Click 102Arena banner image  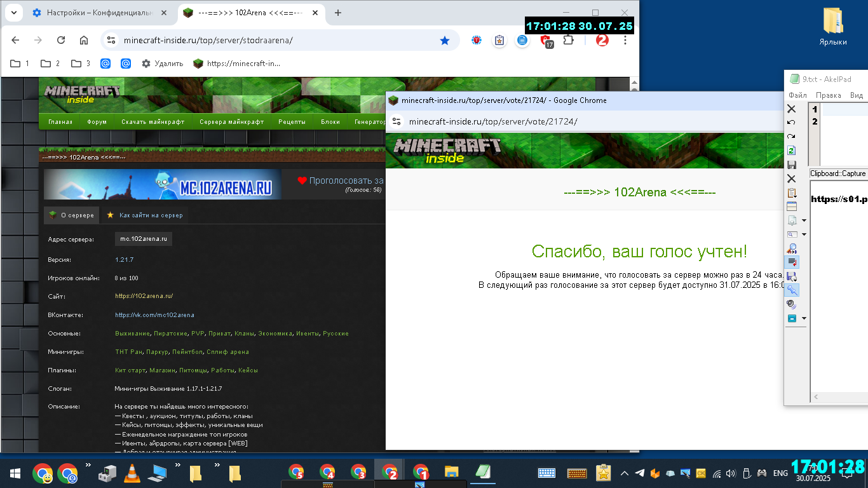[x=163, y=184]
